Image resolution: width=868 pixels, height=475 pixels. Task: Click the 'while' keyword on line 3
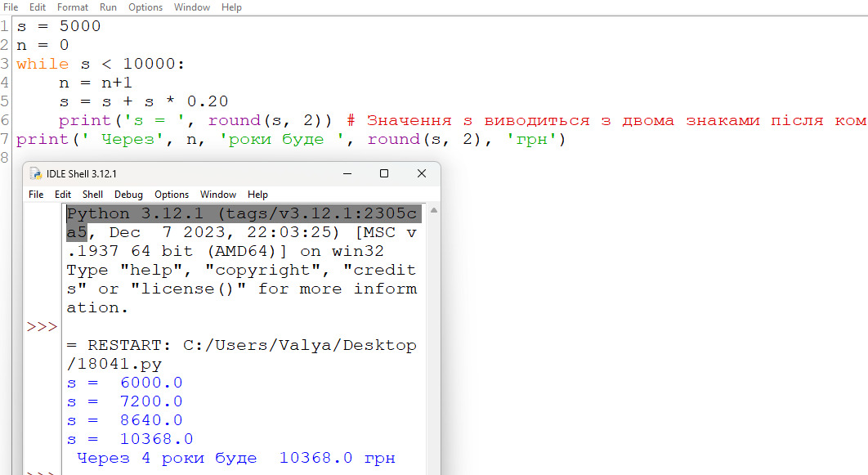(x=43, y=64)
